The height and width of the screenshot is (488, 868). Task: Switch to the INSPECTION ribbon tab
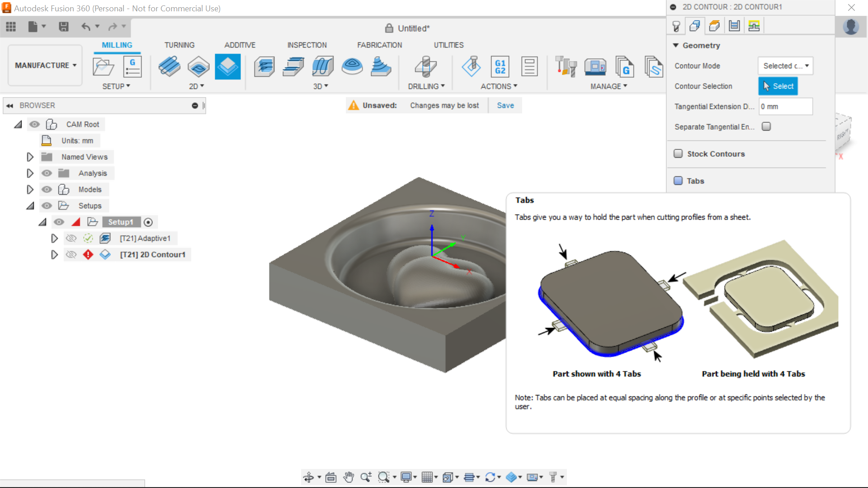[x=306, y=45]
